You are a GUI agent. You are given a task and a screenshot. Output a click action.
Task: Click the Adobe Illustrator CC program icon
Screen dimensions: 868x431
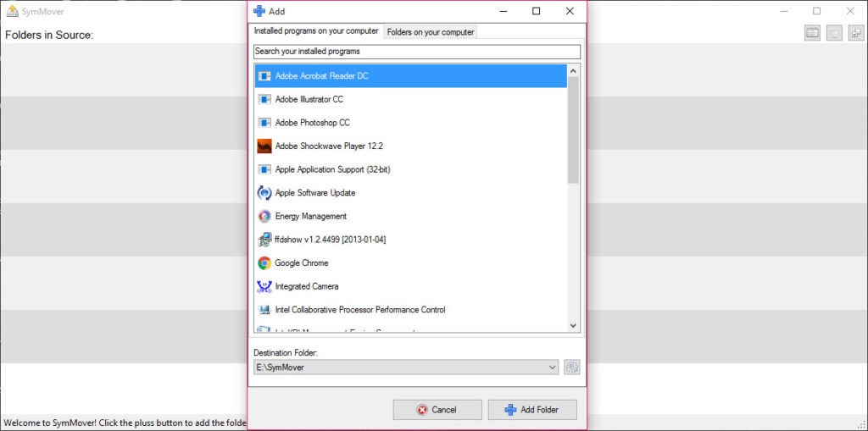[264, 100]
